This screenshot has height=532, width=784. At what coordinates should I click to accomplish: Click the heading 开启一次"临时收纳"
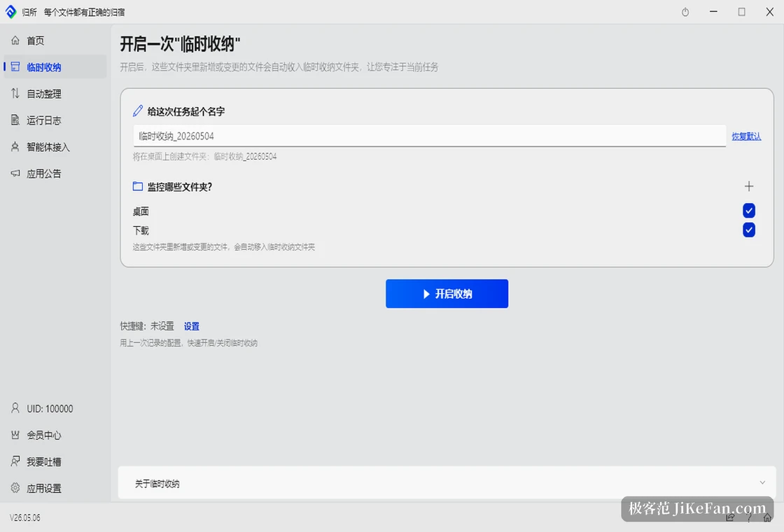180,44
